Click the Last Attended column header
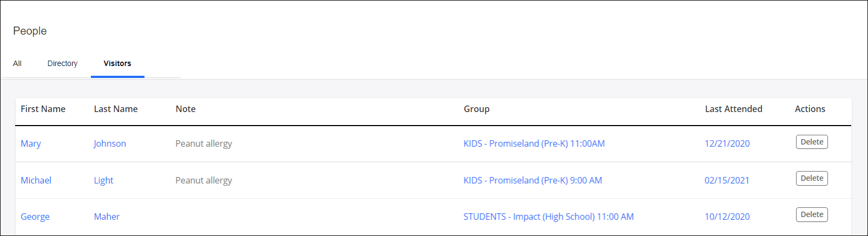 (x=733, y=109)
